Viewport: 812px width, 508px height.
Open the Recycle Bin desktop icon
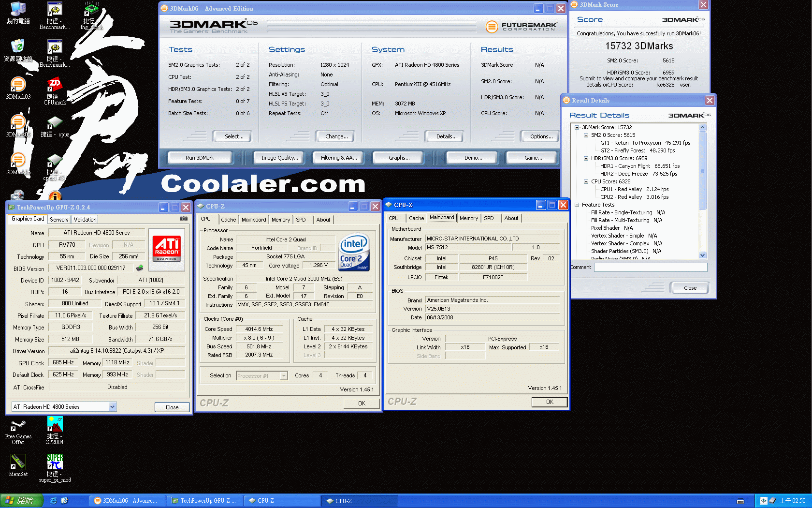point(18,50)
